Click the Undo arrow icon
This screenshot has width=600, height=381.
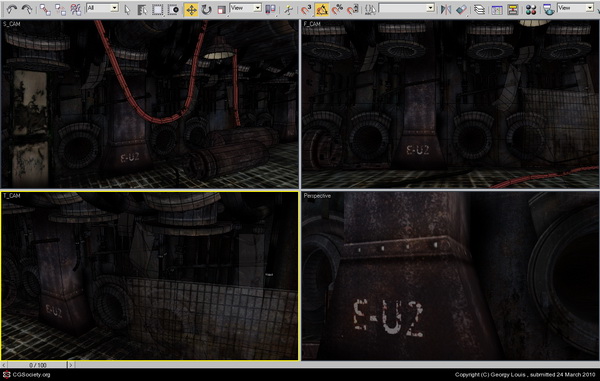point(12,9)
